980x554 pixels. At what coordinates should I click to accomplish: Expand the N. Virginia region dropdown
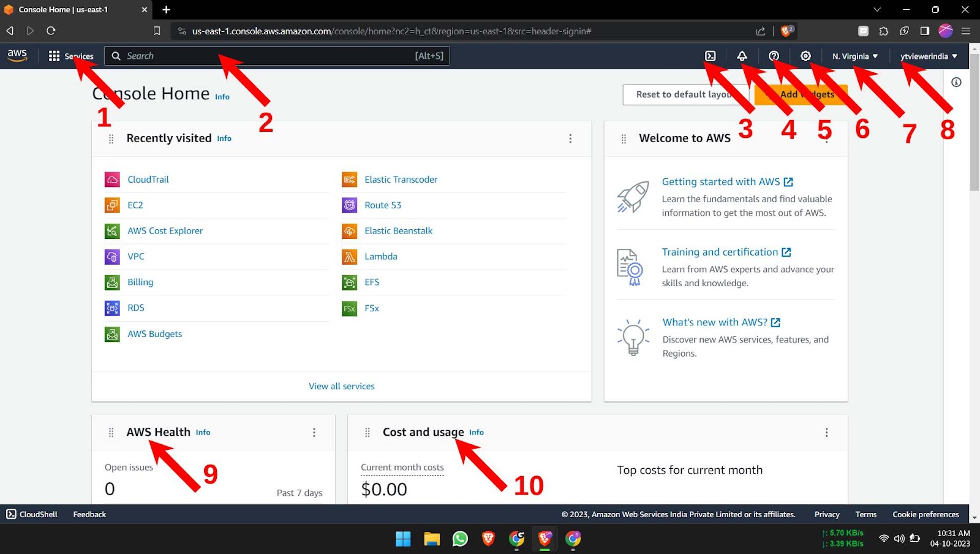click(855, 56)
